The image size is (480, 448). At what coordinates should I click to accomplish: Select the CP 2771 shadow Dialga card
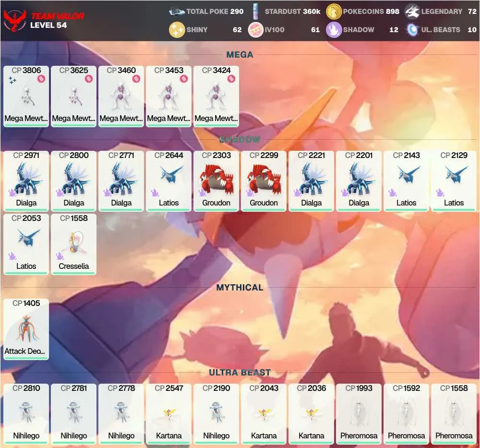(x=121, y=181)
